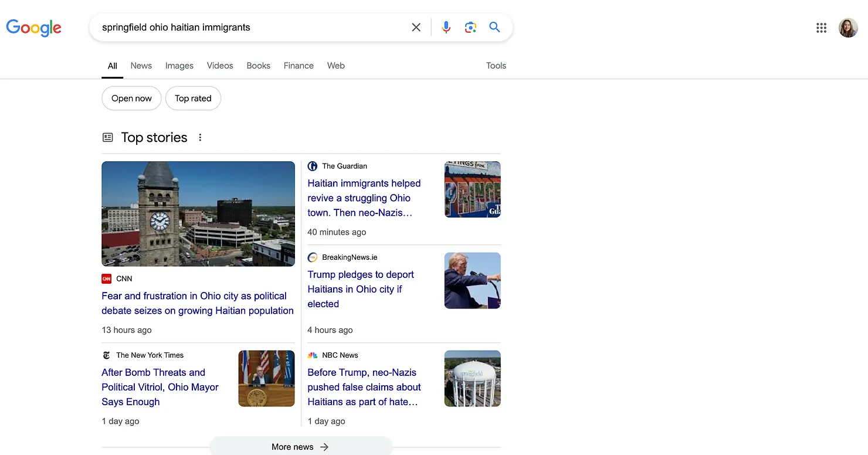The image size is (868, 455).
Task: Switch to the Web tab
Action: [x=336, y=66]
